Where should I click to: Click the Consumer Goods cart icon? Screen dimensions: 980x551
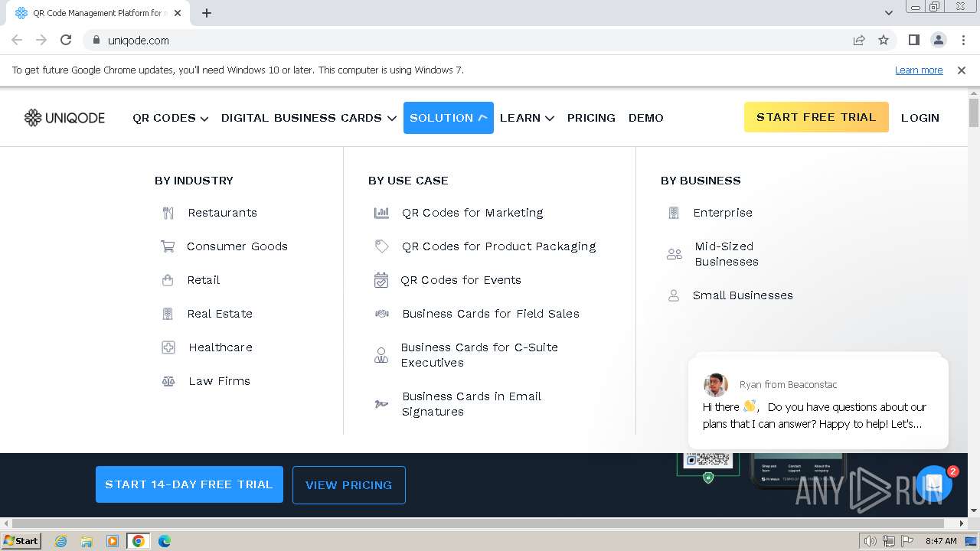[x=168, y=246]
